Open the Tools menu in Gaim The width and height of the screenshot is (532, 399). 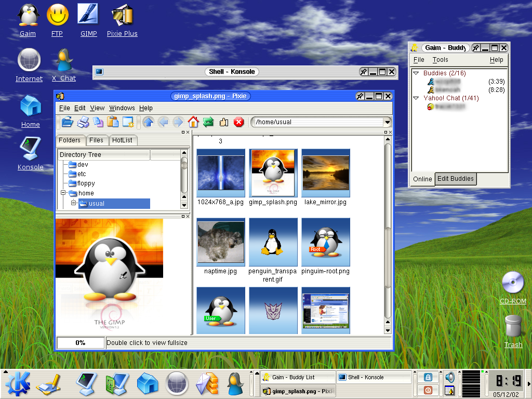[441, 60]
